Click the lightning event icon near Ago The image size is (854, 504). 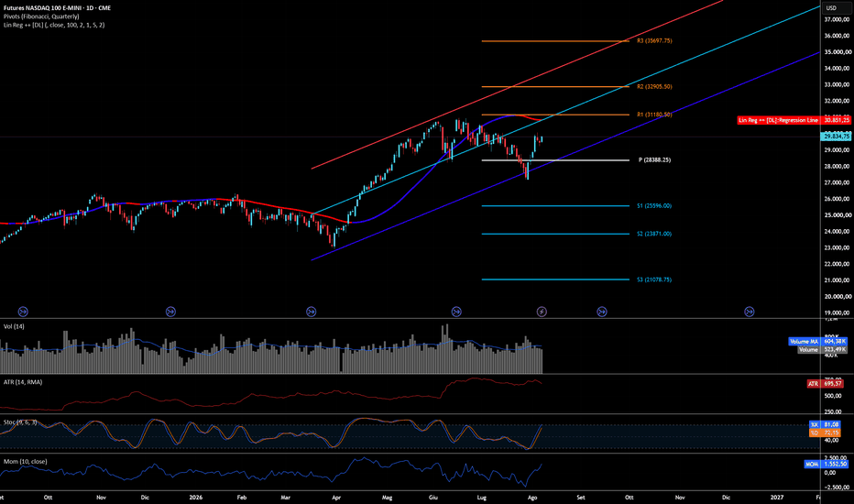click(x=542, y=312)
